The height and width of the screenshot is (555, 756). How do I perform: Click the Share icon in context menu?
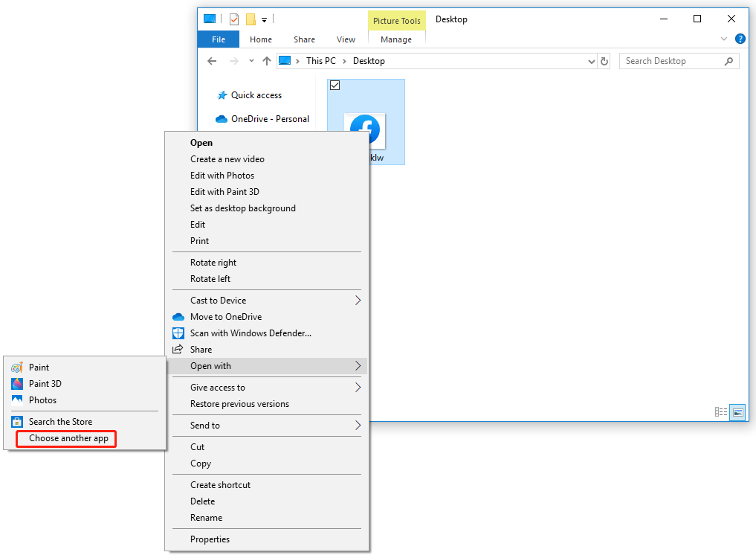(178, 350)
